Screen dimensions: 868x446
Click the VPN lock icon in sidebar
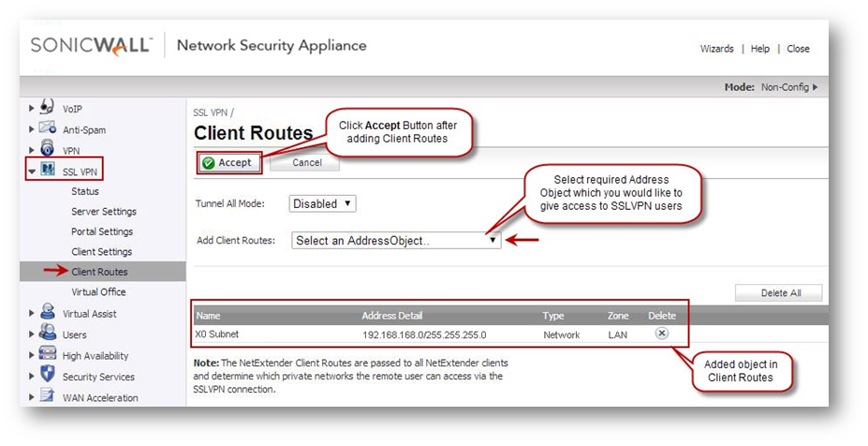(47, 149)
